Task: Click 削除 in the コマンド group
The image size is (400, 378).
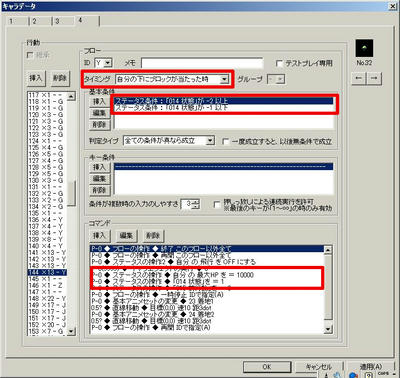Action: point(153,236)
